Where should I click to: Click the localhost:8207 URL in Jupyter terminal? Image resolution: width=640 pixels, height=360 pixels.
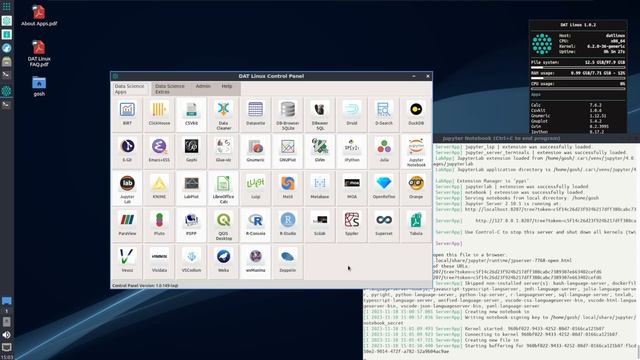pos(551,209)
